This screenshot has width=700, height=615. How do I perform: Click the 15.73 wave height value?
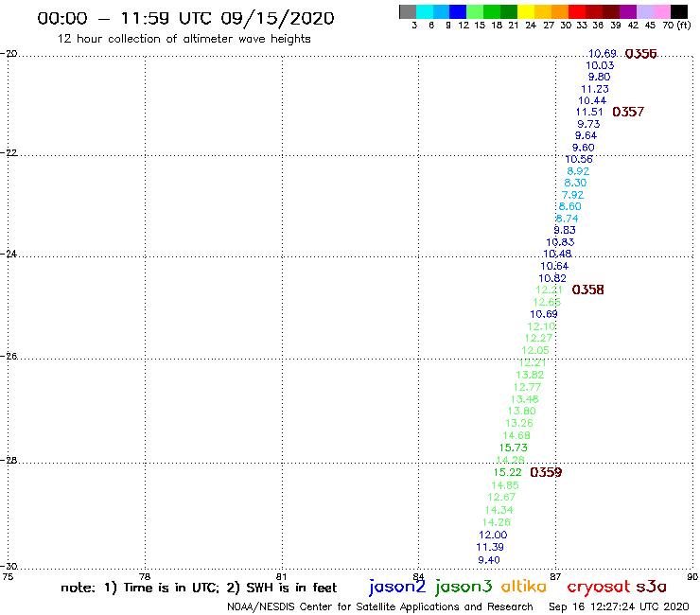pos(514,448)
